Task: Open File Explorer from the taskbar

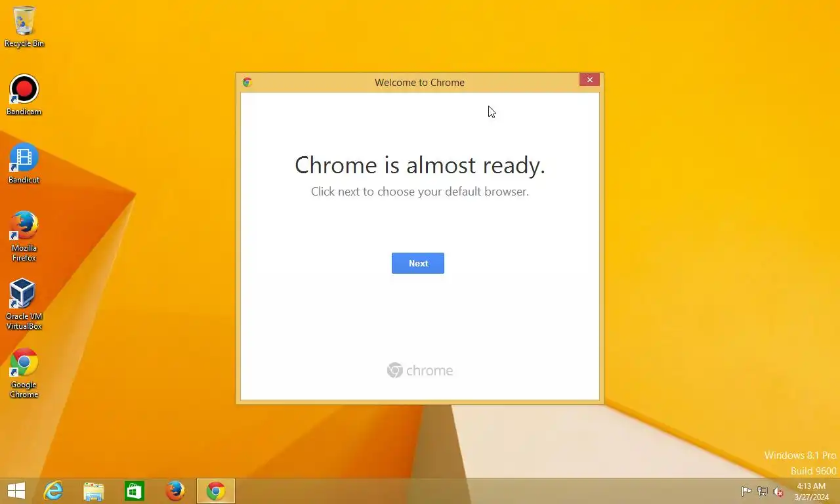Action: [94, 491]
